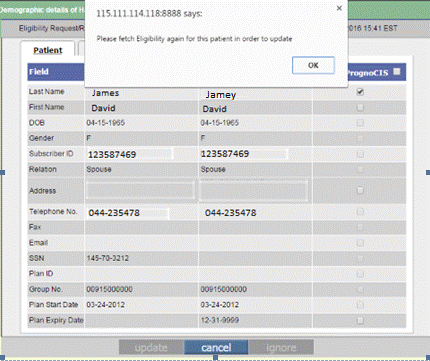Open the Patient tab
Viewport: 430px width, 361px height.
48,50
